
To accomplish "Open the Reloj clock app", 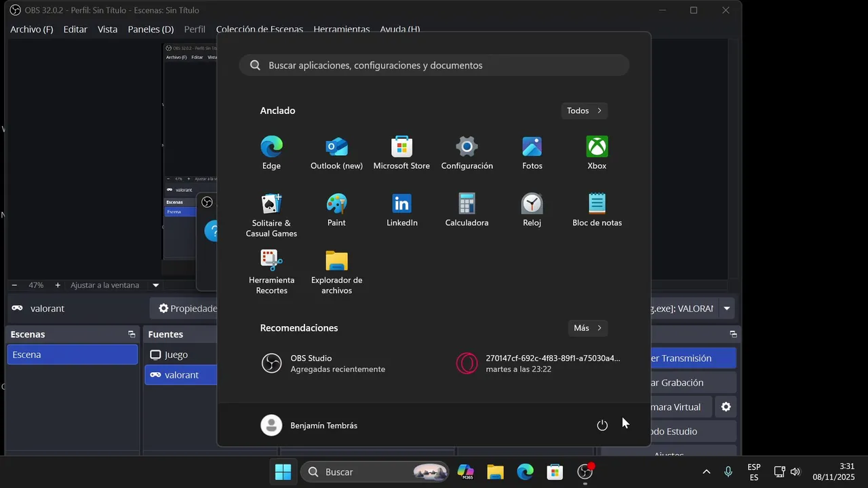I will 532,210.
